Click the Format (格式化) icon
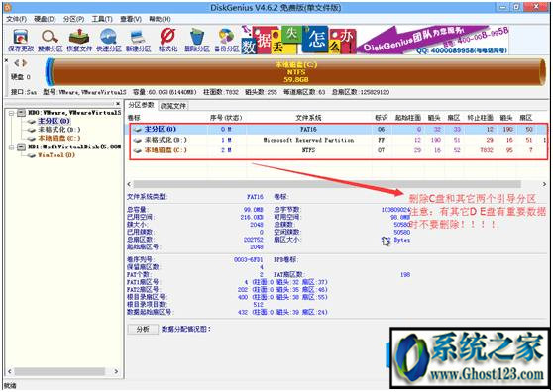The height and width of the screenshot is (392, 553). (167, 41)
